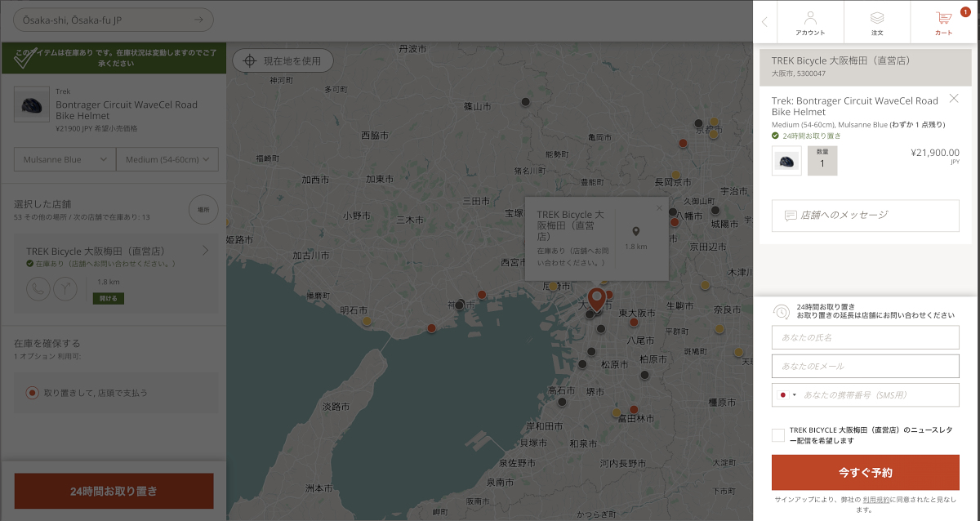Viewport: 980px width, 521px height.
Task: Open the Japan flag country code selector
Action: pyautogui.click(x=787, y=395)
